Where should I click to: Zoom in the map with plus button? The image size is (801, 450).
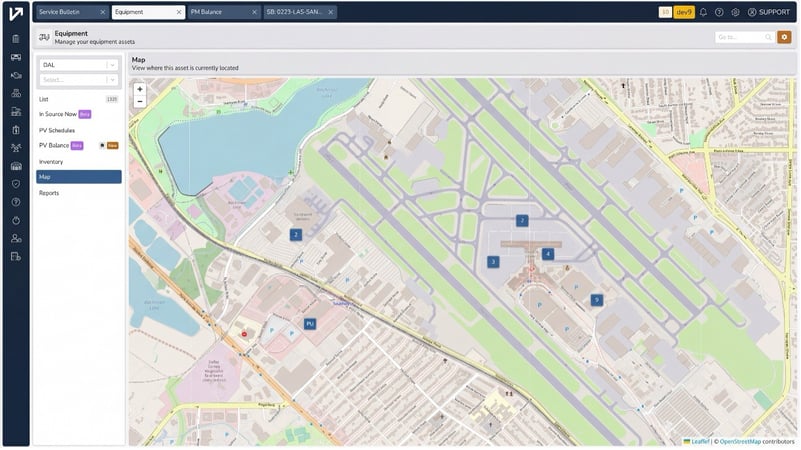pyautogui.click(x=139, y=89)
